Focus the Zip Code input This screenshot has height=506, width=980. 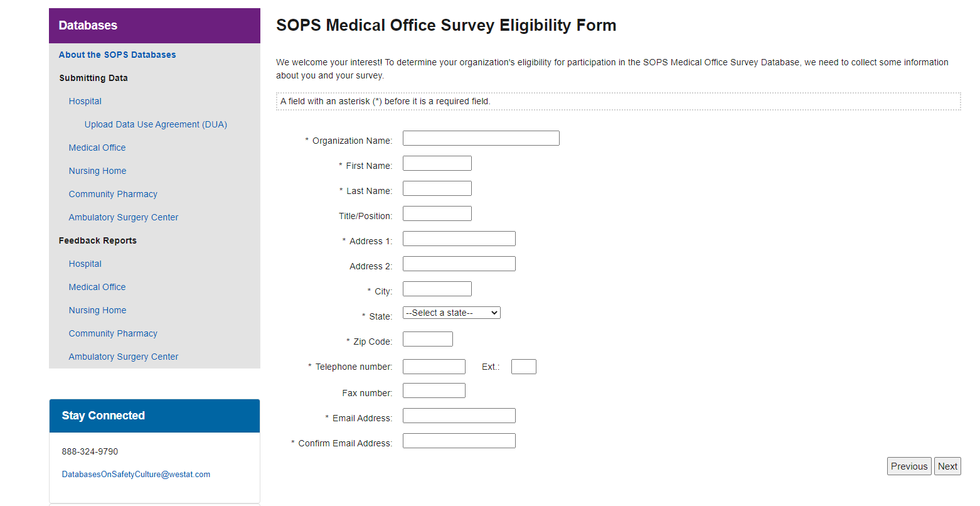[427, 339]
